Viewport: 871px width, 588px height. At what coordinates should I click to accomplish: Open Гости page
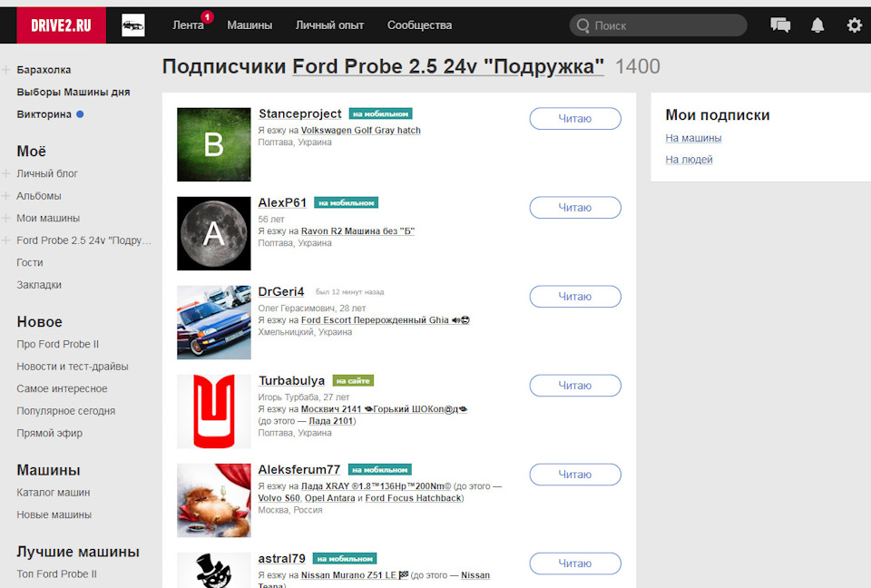29,262
